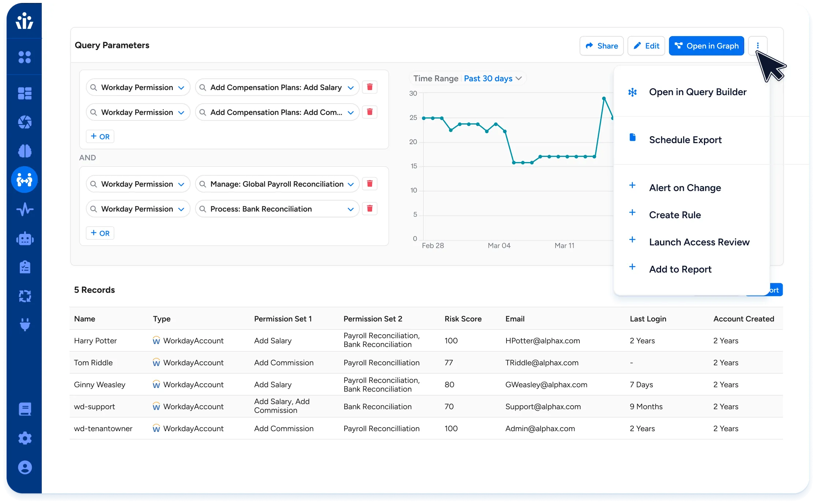Click the Open in Graph button
Image resolution: width=816 pixels, height=504 pixels.
(706, 46)
